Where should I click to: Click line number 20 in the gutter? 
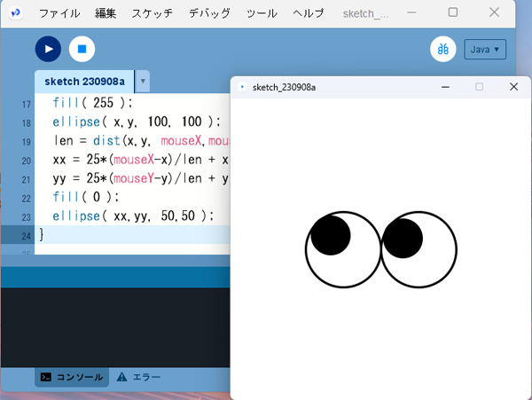point(26,161)
